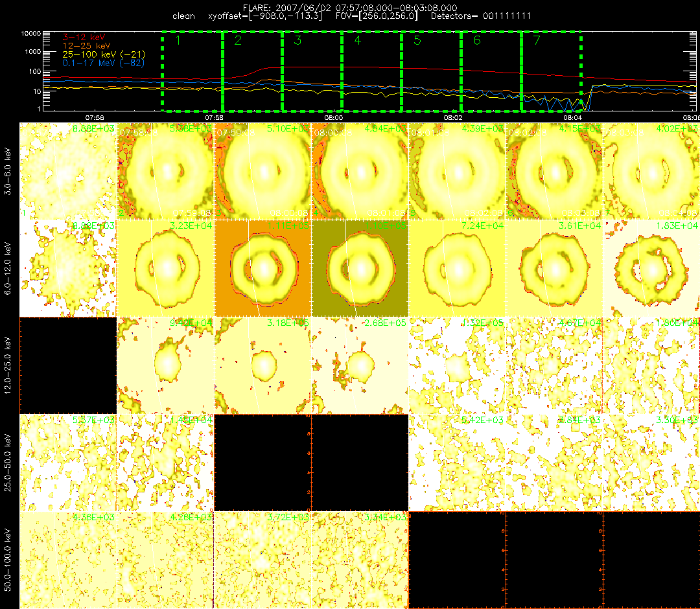Open the 12-25 keV image labeled 4.67E+04
Viewport: 700px width, 609px height.
[x=555, y=366]
